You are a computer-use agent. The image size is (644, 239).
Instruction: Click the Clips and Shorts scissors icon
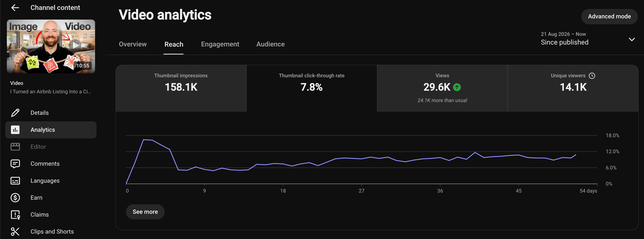[15, 232]
